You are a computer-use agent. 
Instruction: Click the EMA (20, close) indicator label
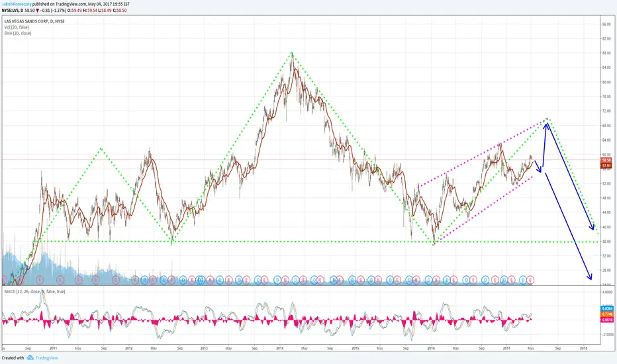(x=18, y=33)
